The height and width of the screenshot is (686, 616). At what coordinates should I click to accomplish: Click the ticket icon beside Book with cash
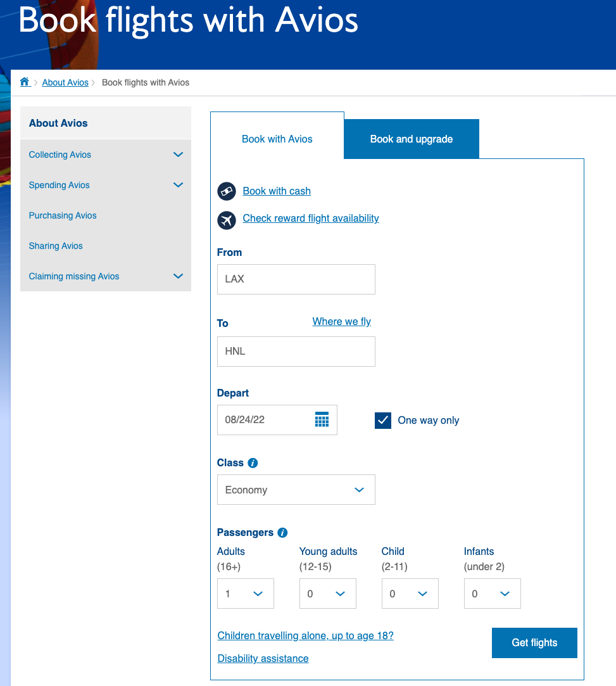227,191
